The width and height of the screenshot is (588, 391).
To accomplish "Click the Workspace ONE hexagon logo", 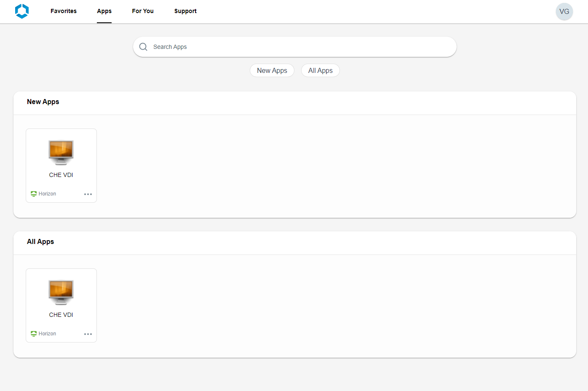I will [22, 11].
